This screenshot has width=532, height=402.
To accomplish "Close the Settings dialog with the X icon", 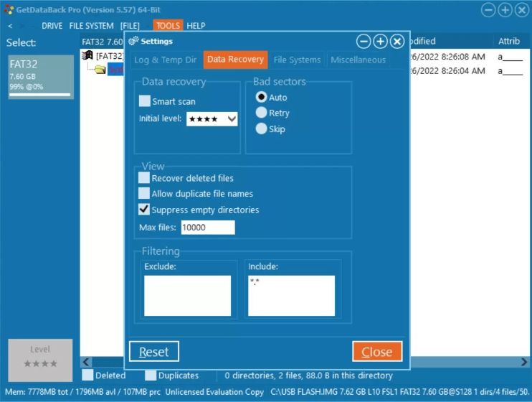I will (397, 42).
